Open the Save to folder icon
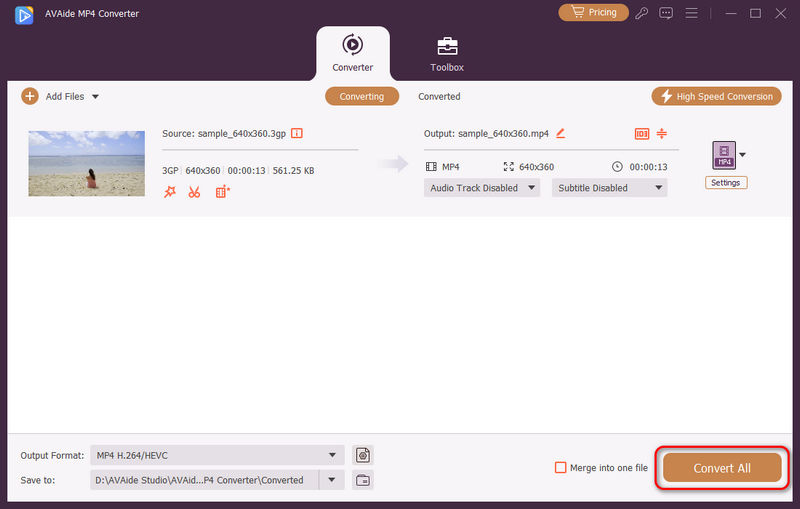The height and width of the screenshot is (509, 800). click(363, 480)
